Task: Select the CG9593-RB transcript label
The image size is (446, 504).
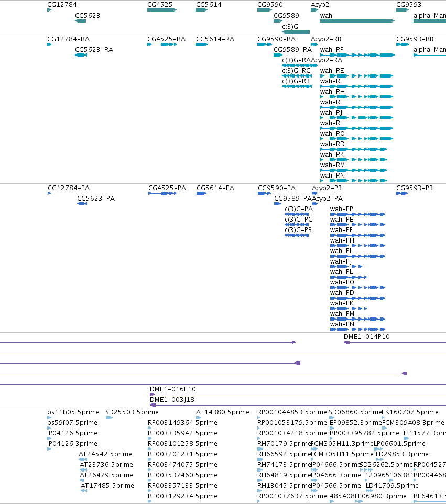Action: tap(415, 39)
